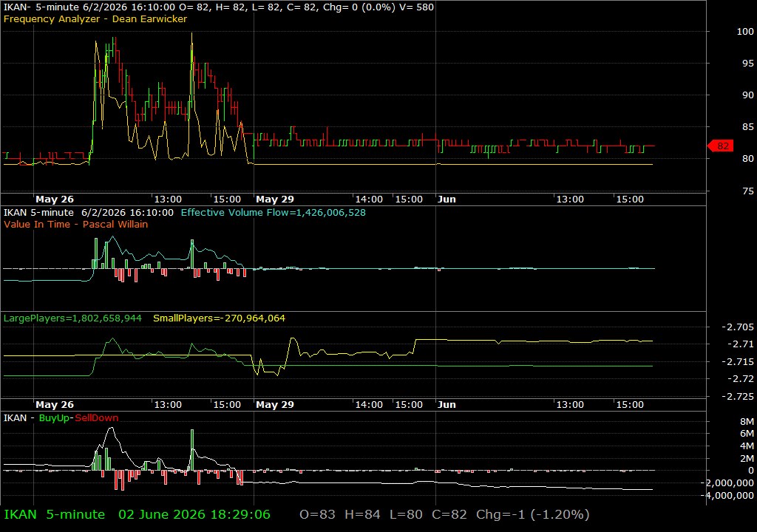Click the LargePlayers=1,802,658,944 legend
This screenshot has height=532, width=757.
click(72, 318)
